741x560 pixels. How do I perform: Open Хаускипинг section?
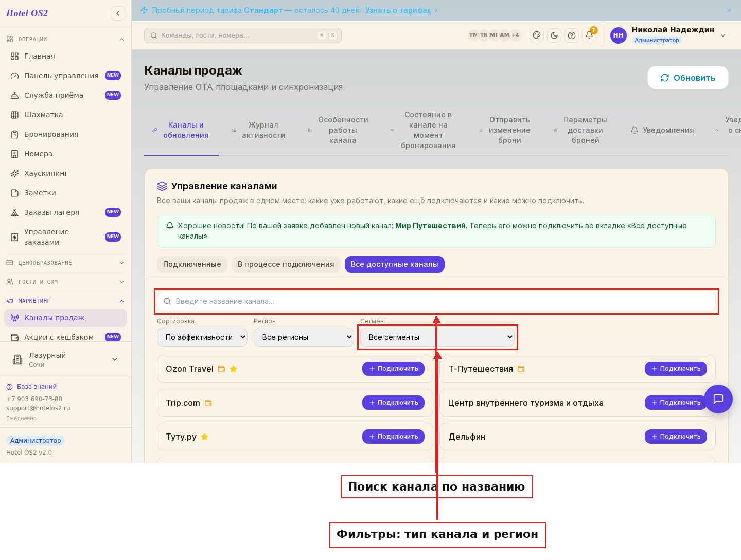pos(65,173)
